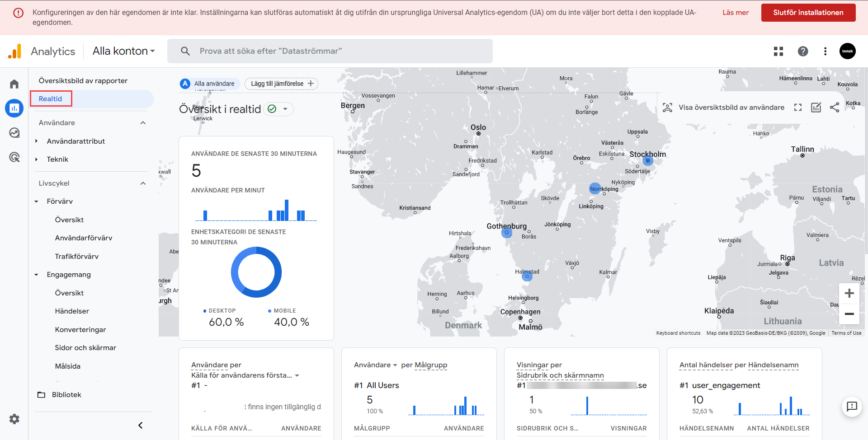Open the Alla konton account dropdown
The height and width of the screenshot is (440, 868).
coord(124,51)
